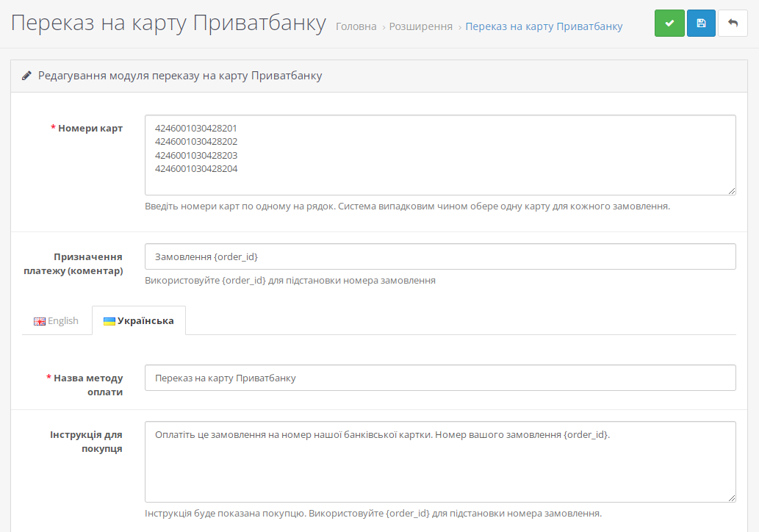
Task: Click the panel heading Редагування модуля переказу
Action: [180, 76]
